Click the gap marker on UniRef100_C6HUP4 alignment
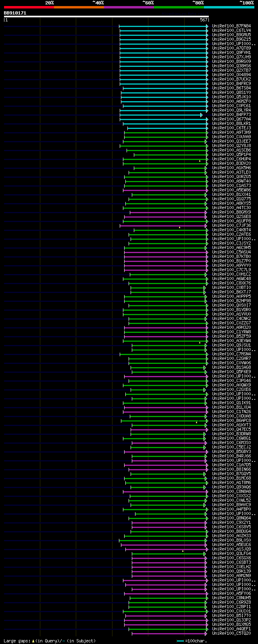The height and width of the screenshot is (644, 258). click(200, 161)
